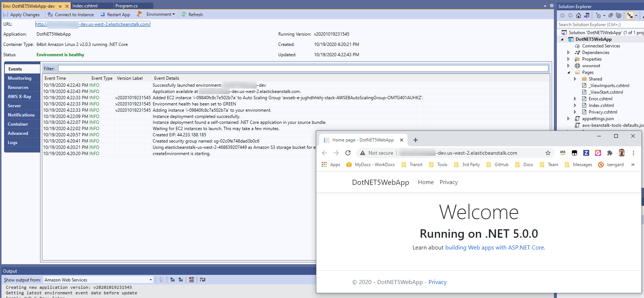Click Apply Changes button
Viewport: 644px width, 298px height.
pyautogui.click(x=21, y=15)
